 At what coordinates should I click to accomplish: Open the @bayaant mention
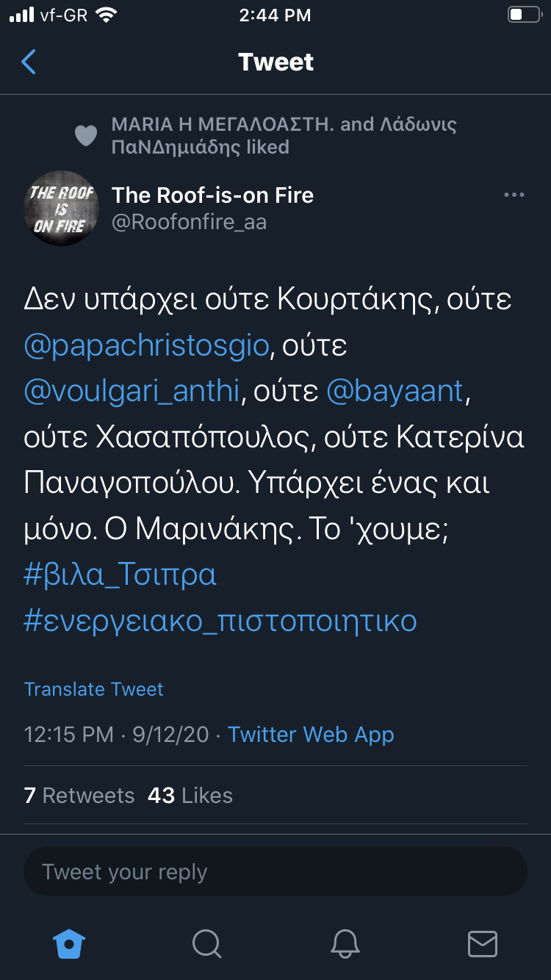click(395, 391)
